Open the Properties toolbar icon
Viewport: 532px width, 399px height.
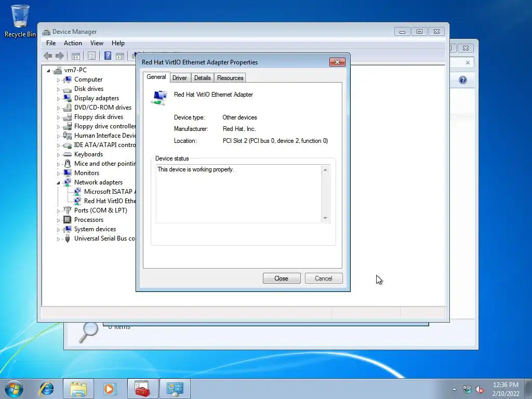click(x=91, y=56)
